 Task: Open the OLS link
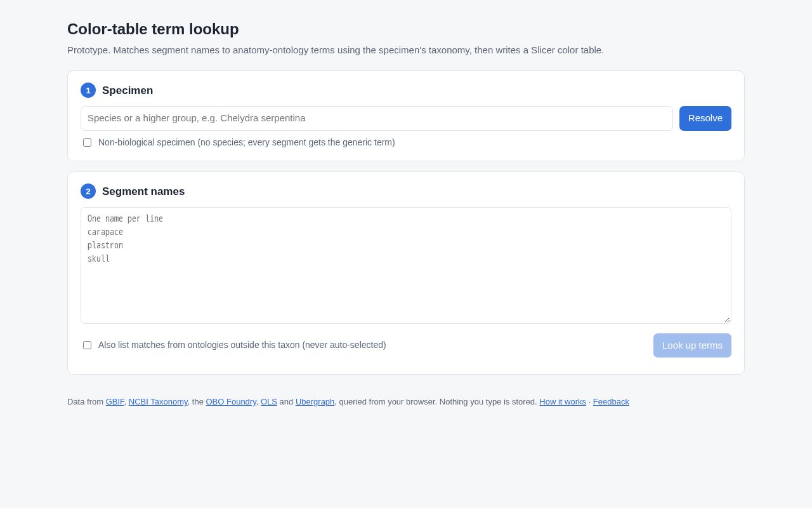269,402
